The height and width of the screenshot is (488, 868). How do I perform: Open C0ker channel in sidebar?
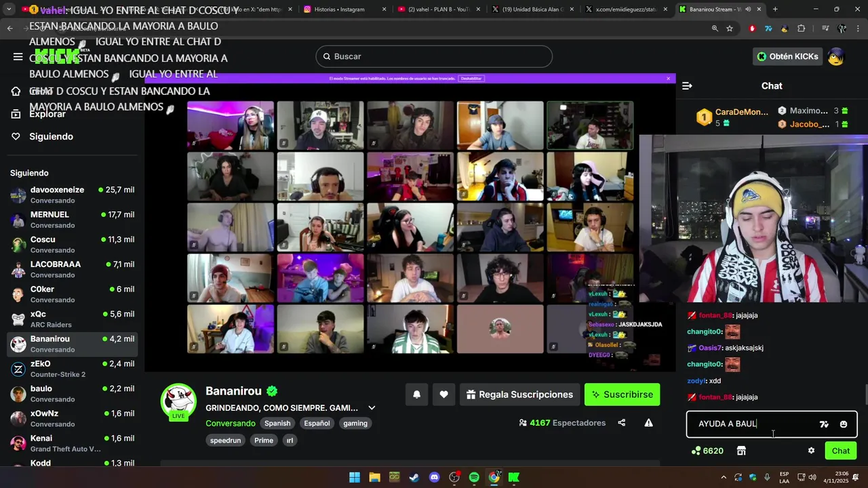pyautogui.click(x=73, y=294)
